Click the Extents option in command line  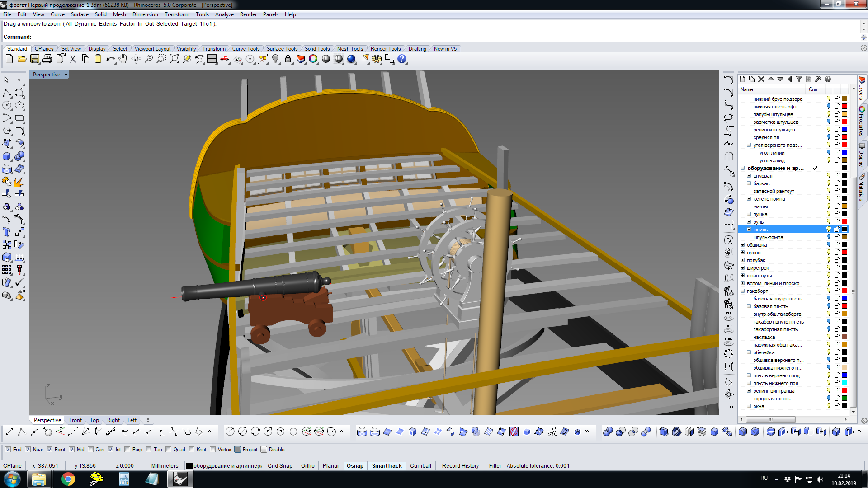tap(108, 24)
